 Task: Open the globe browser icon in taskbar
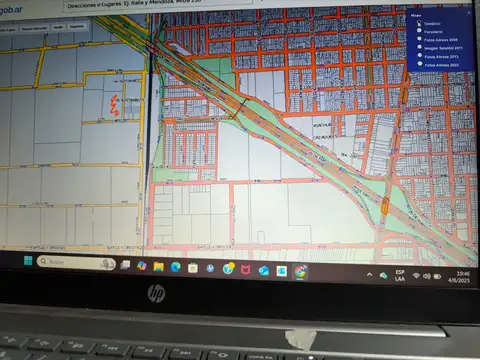(229, 269)
